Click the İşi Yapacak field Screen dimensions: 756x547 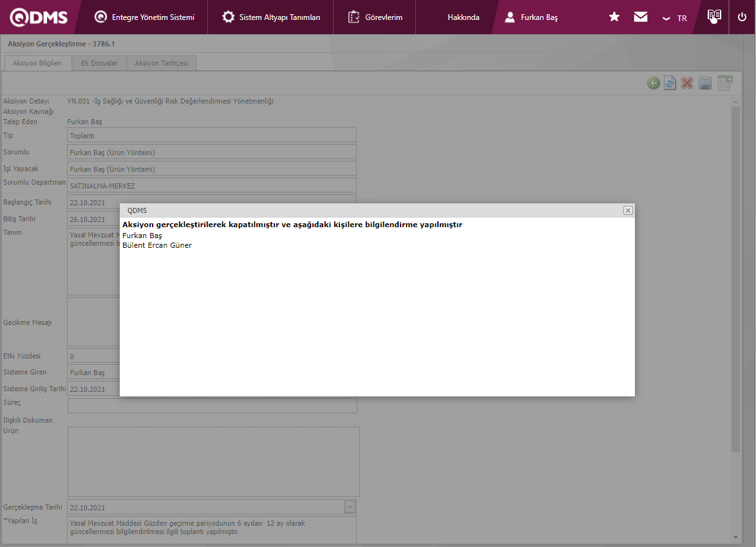pos(212,169)
